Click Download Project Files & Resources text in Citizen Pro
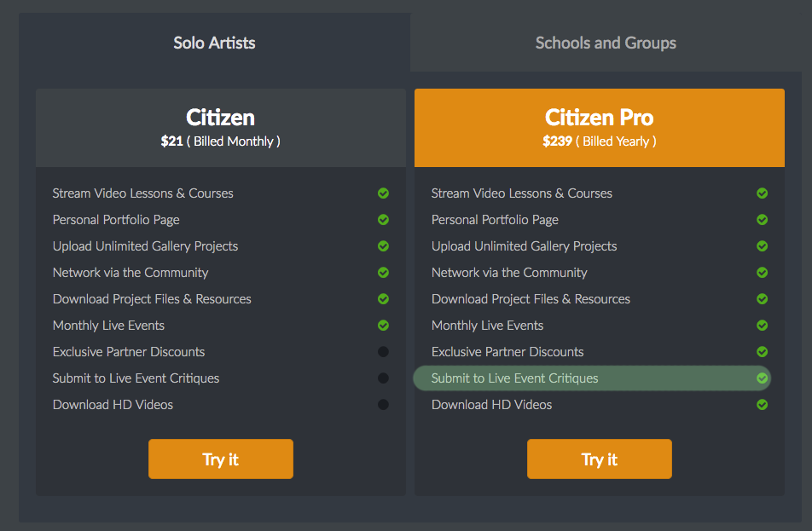Viewport: 812px width, 531px height. [x=531, y=299]
